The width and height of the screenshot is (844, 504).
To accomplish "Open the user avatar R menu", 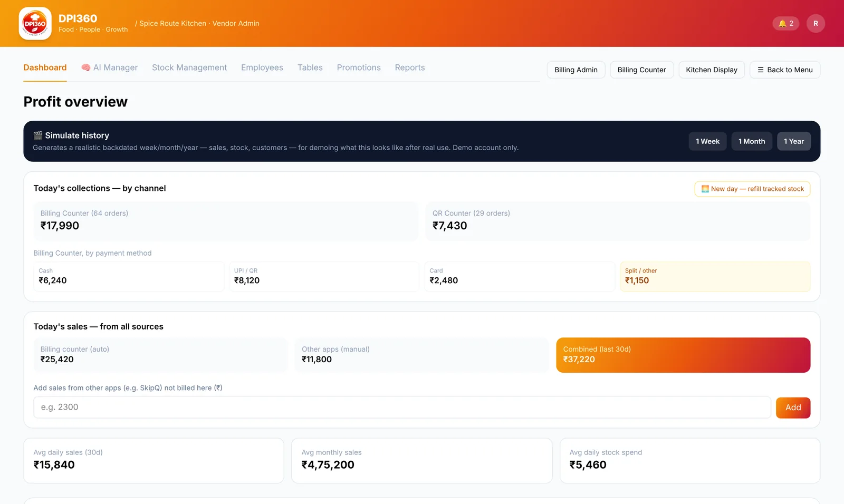I will click(x=816, y=23).
